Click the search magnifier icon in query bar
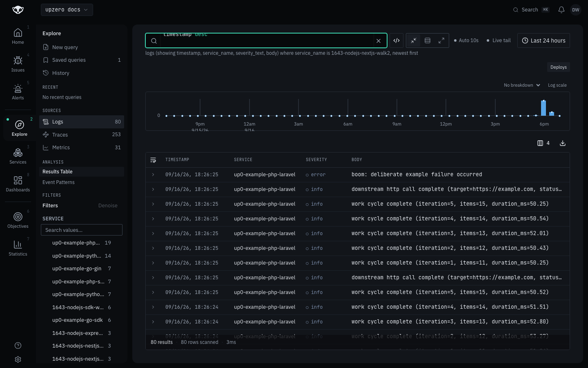Screen dimensions: 588x368 point(154,40)
